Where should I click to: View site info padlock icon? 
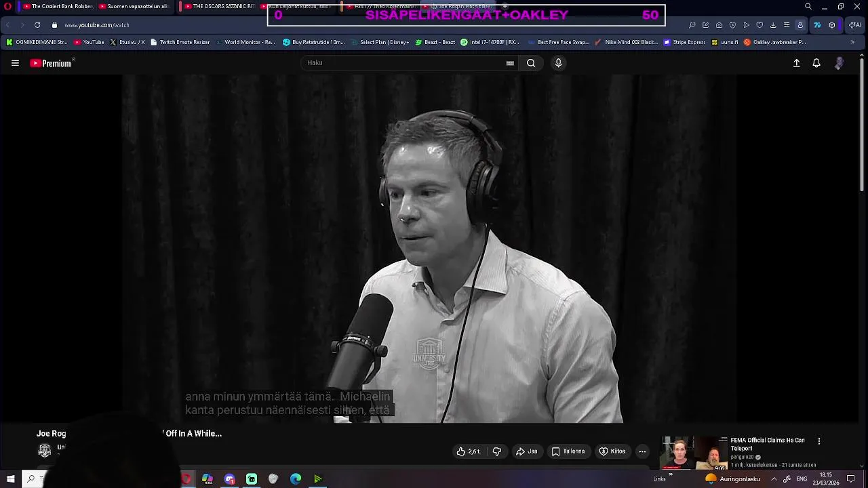point(54,25)
